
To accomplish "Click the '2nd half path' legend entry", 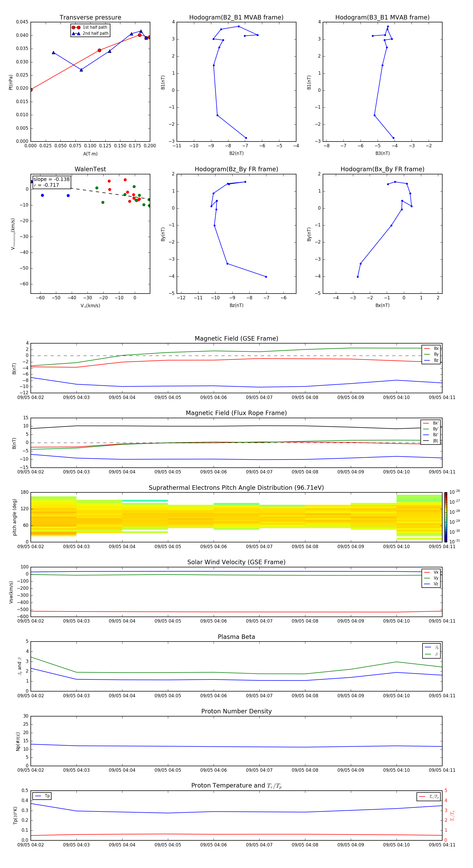I will pos(90,33).
